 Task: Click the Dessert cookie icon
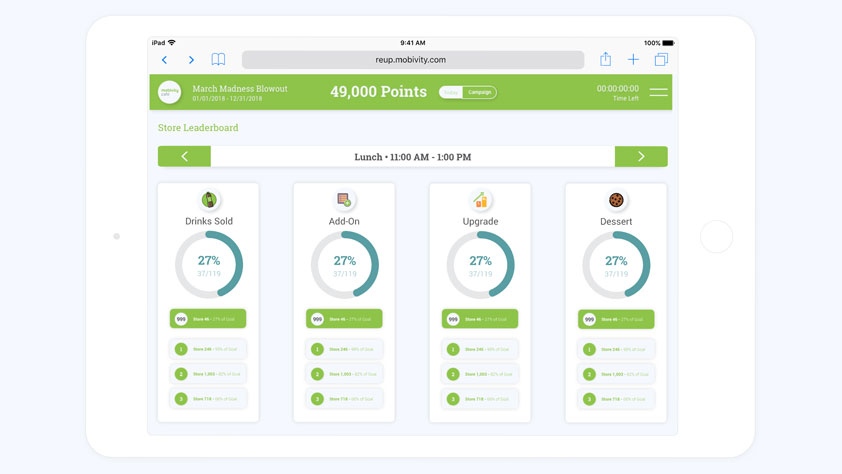point(616,200)
